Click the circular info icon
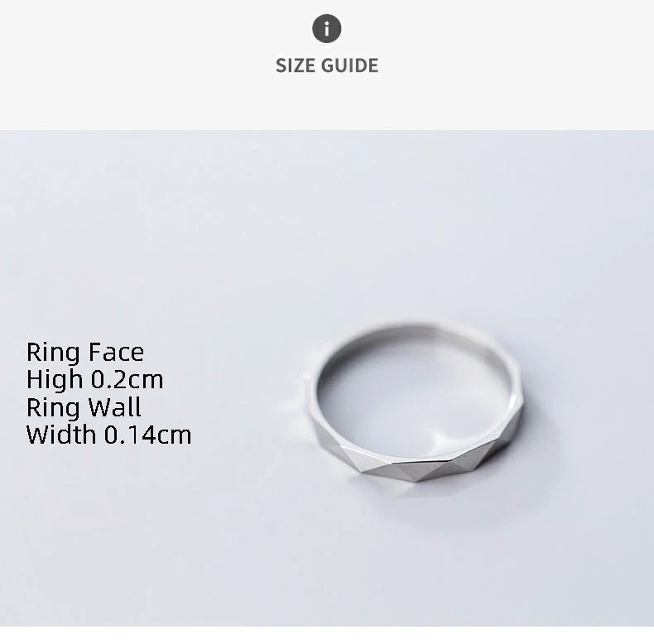The image size is (654, 644). tap(326, 29)
